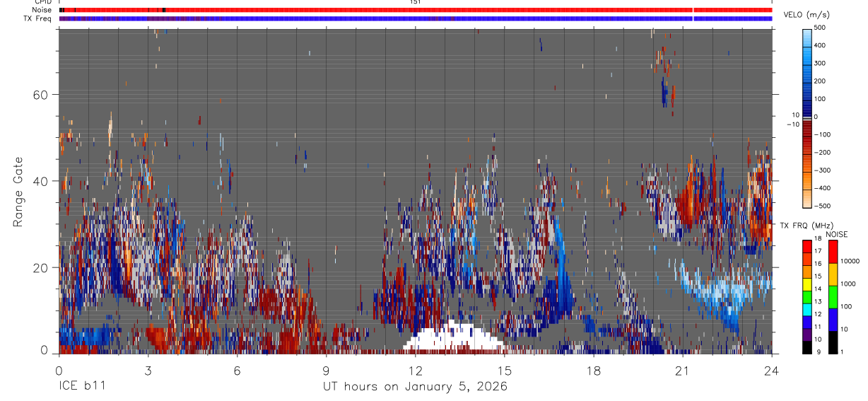Click the 'ICE b11' radar label

tap(81, 387)
